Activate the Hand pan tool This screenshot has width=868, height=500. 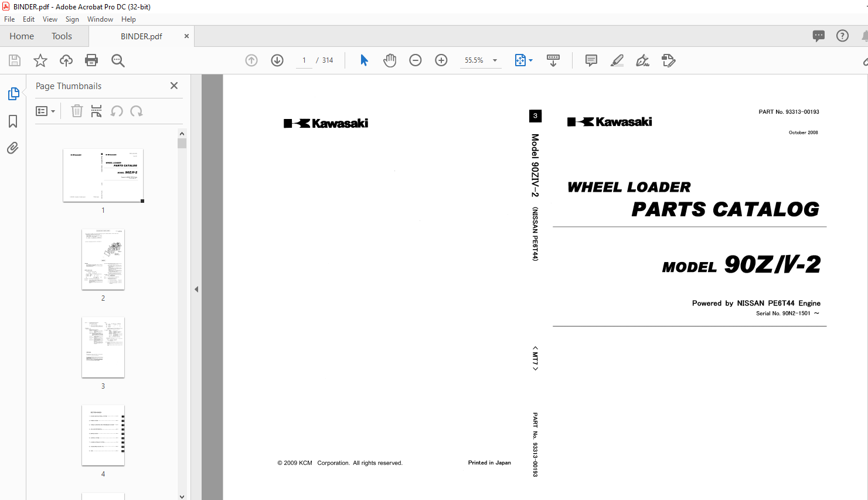(390, 60)
